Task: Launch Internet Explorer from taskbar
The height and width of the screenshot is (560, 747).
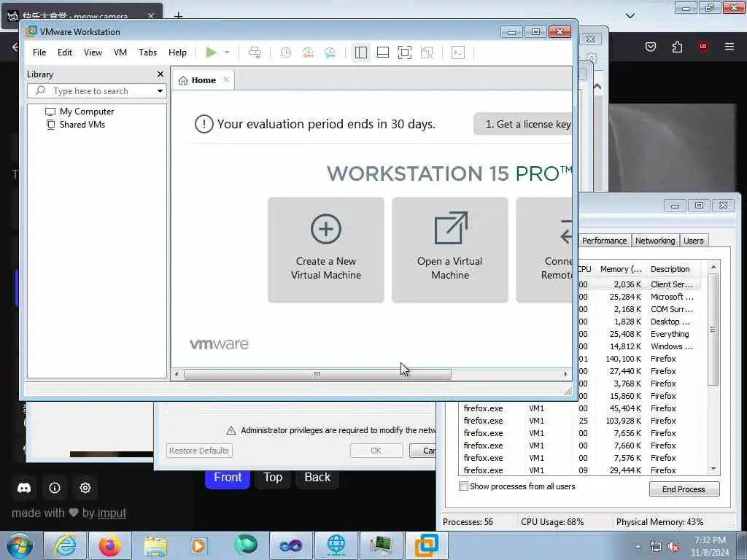Action: 64,545
